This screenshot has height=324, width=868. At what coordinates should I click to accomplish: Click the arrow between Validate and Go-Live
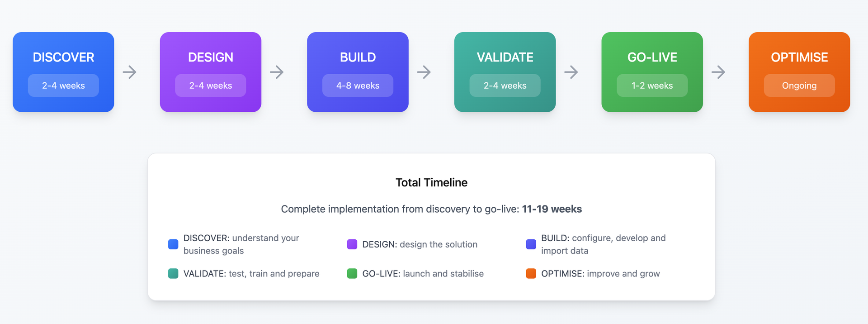click(x=571, y=72)
